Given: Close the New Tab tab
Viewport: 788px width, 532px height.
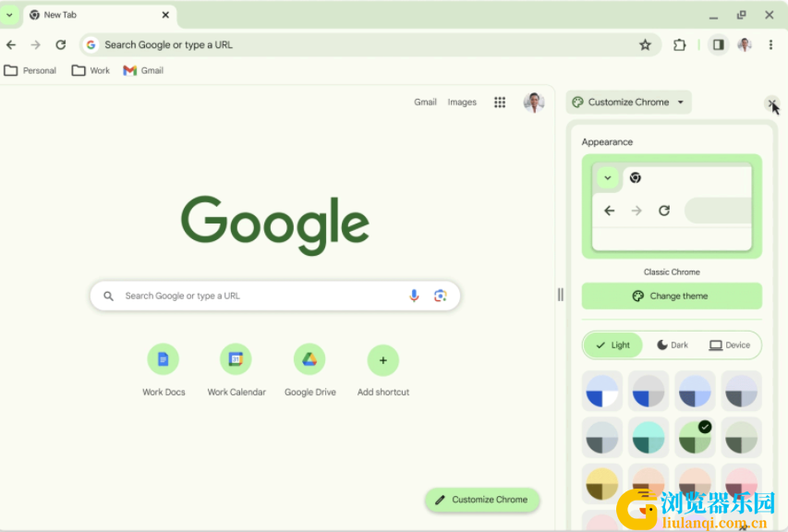Looking at the screenshot, I should pos(165,15).
